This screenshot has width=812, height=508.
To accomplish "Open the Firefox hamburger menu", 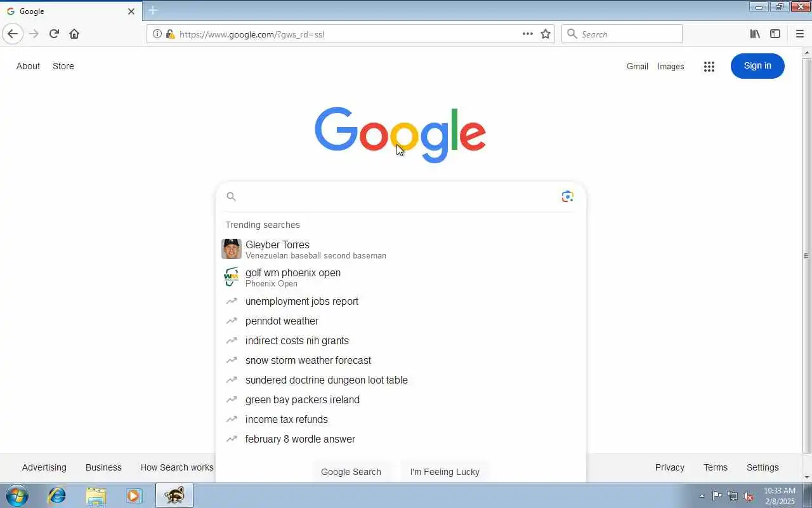I will [799, 34].
